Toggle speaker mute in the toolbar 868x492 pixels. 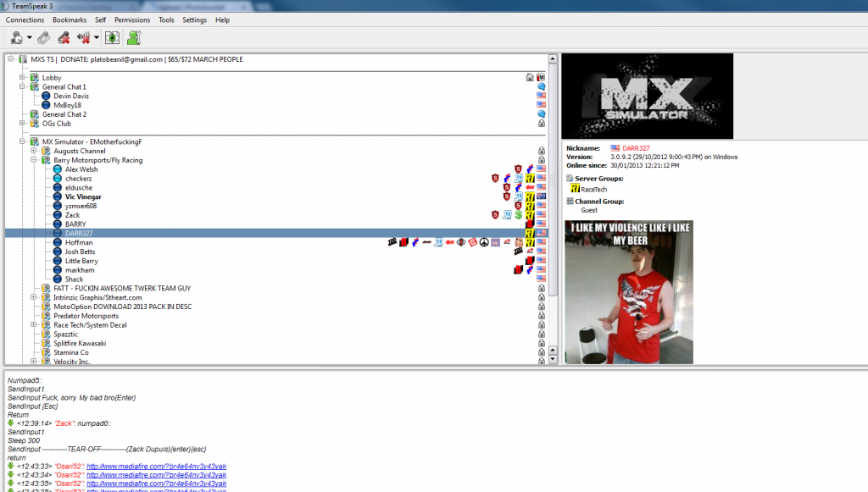click(84, 37)
